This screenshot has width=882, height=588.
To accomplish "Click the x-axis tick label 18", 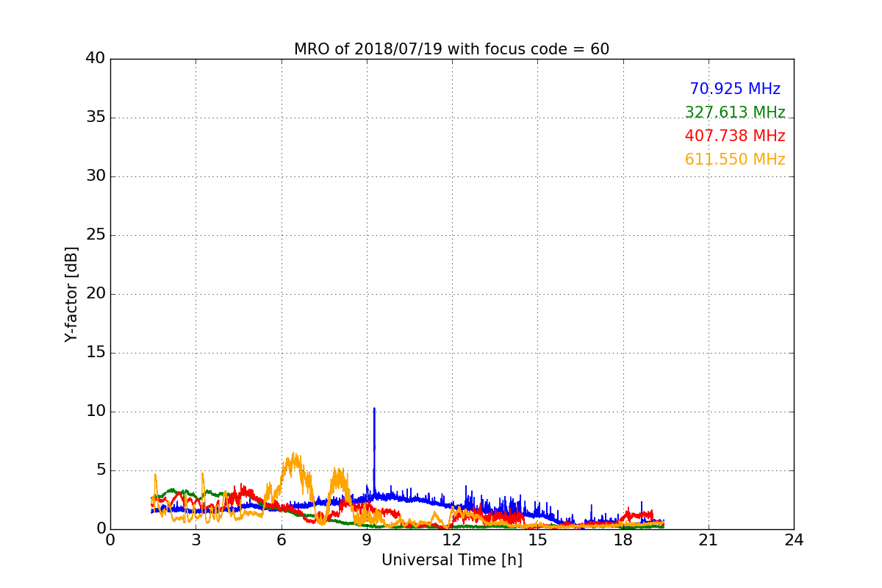I will (x=623, y=540).
